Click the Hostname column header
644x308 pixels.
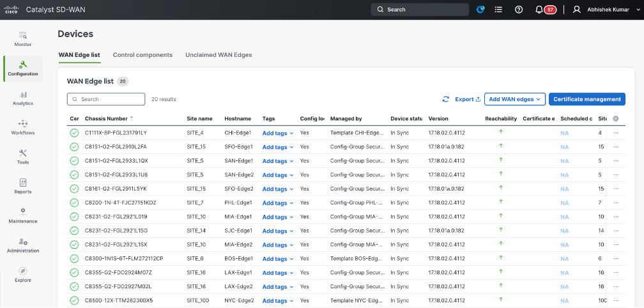point(238,119)
